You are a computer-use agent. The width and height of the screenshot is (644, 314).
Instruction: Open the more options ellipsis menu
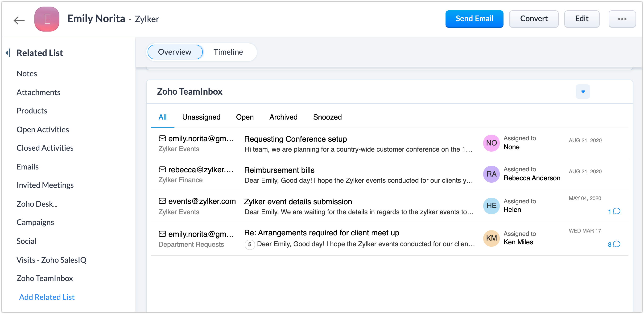click(x=622, y=19)
